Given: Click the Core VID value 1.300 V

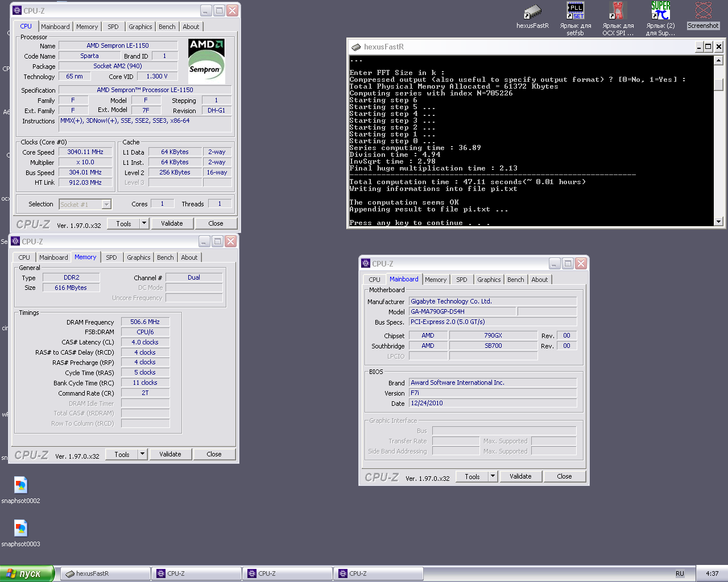Looking at the screenshot, I should tap(156, 76).
